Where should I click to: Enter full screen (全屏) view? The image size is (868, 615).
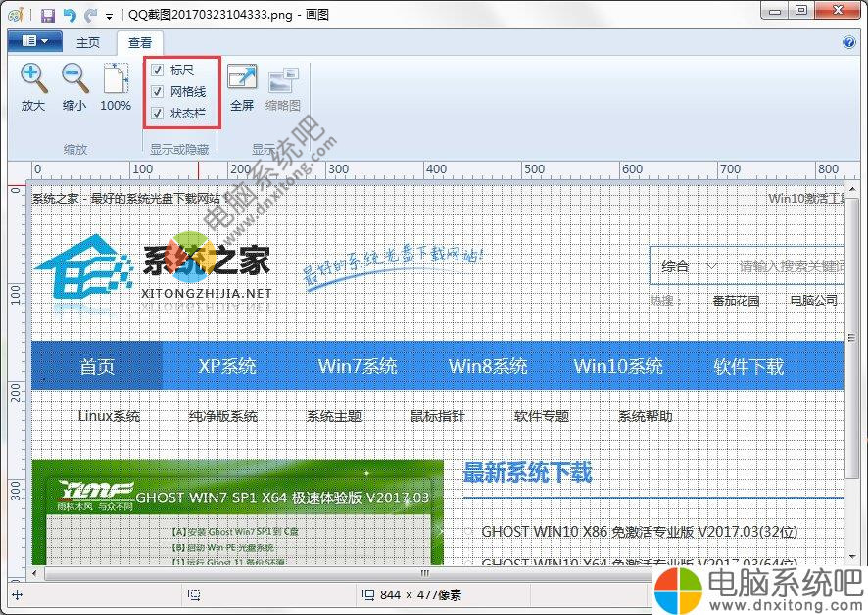tap(242, 77)
